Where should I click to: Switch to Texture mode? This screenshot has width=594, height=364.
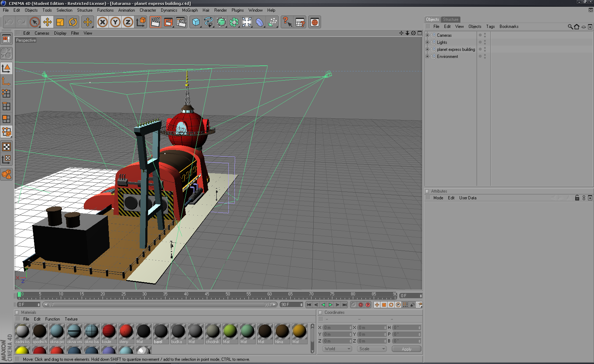tap(6, 147)
